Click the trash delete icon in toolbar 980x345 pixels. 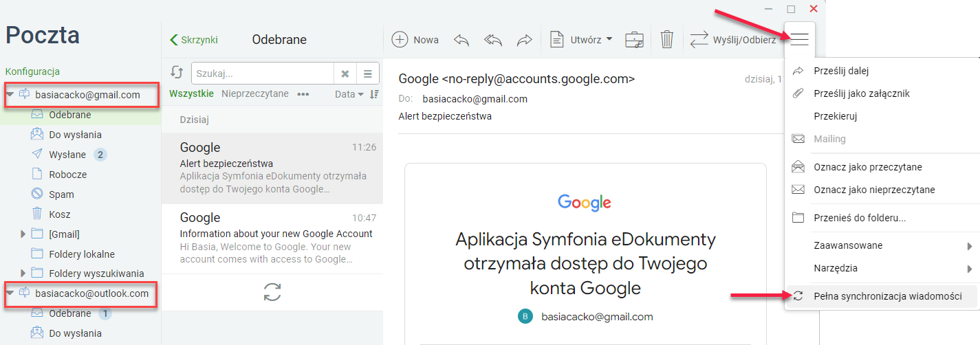[666, 40]
